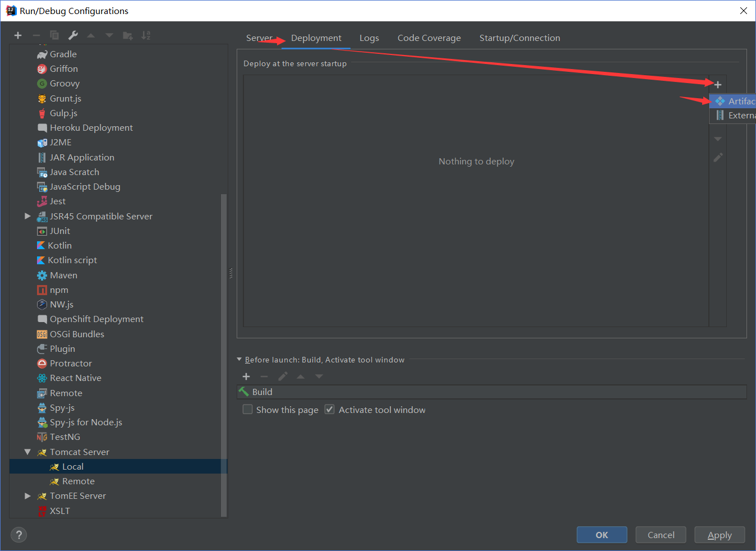Choose Artifact from popup menu
This screenshot has width=756, height=551.
coord(733,101)
